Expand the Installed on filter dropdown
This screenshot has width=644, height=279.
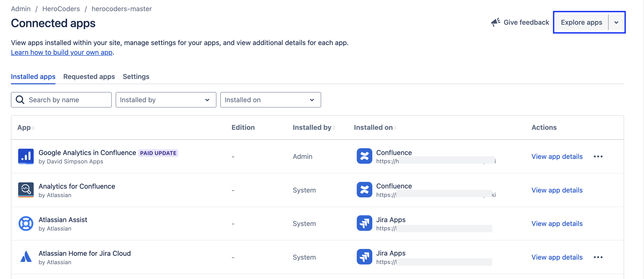coord(270,100)
